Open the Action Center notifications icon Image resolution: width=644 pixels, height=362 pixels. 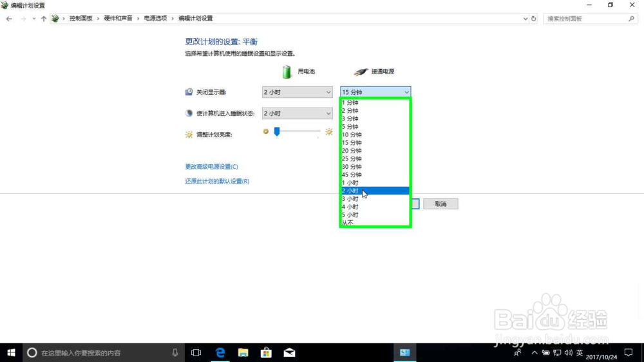tap(629, 352)
